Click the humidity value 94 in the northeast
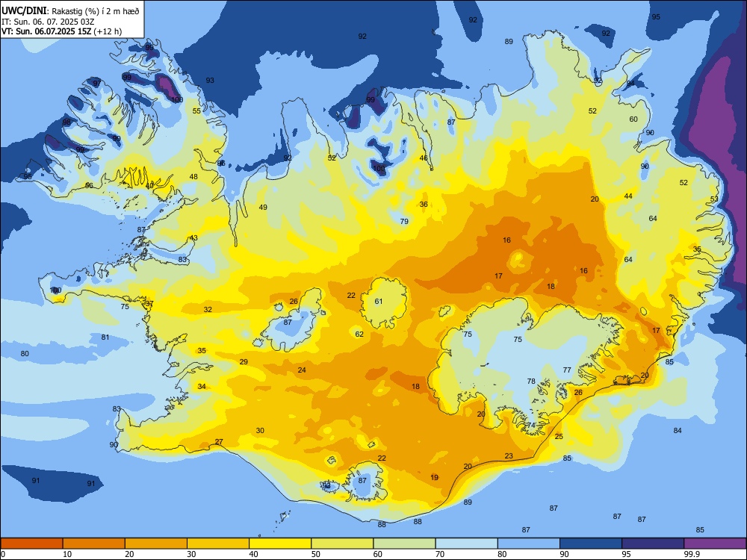The image size is (747, 560). (x=630, y=84)
